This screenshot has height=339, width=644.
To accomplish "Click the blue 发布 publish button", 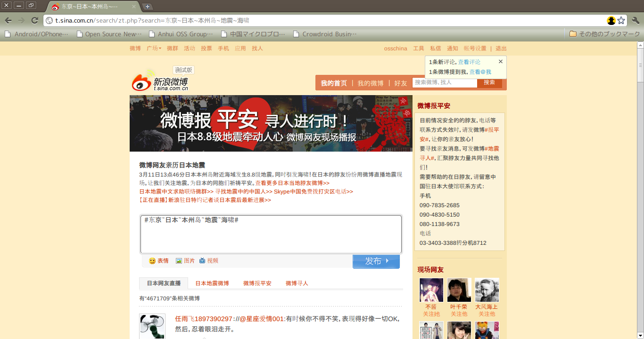I will (x=376, y=261).
